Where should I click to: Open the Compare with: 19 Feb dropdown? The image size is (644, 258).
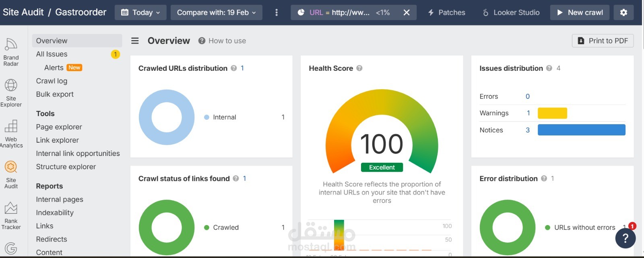[217, 12]
